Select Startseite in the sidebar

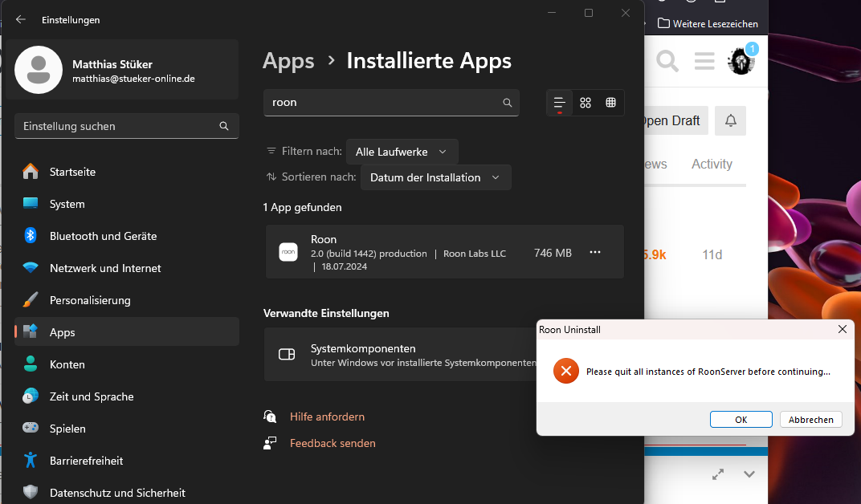click(x=72, y=172)
